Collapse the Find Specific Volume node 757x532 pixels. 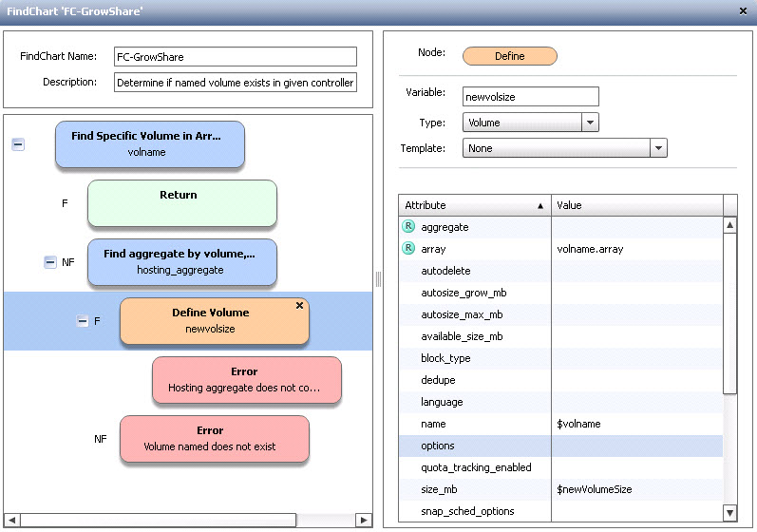(18, 144)
